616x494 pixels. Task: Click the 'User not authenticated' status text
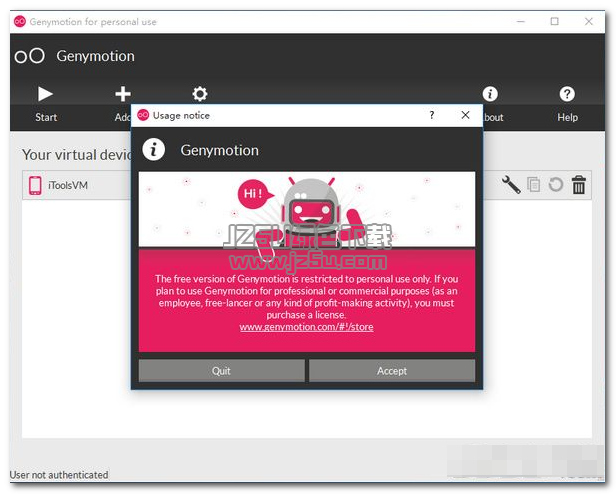click(x=59, y=475)
